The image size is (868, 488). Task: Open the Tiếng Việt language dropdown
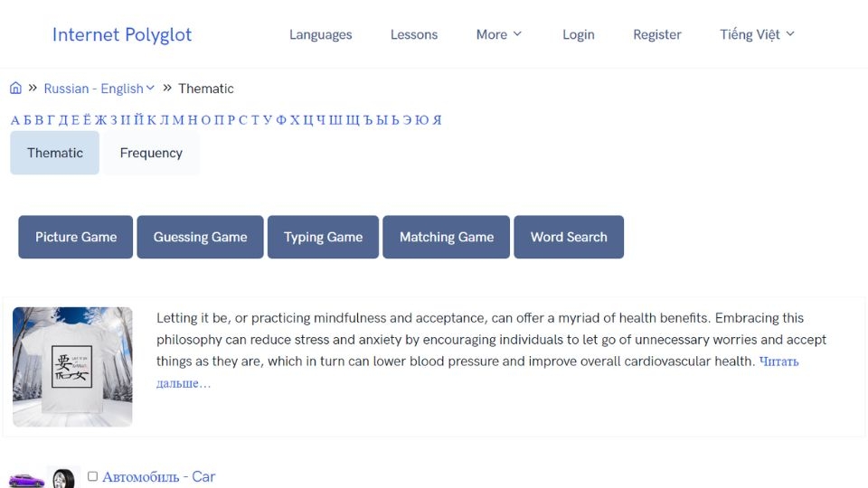point(757,34)
